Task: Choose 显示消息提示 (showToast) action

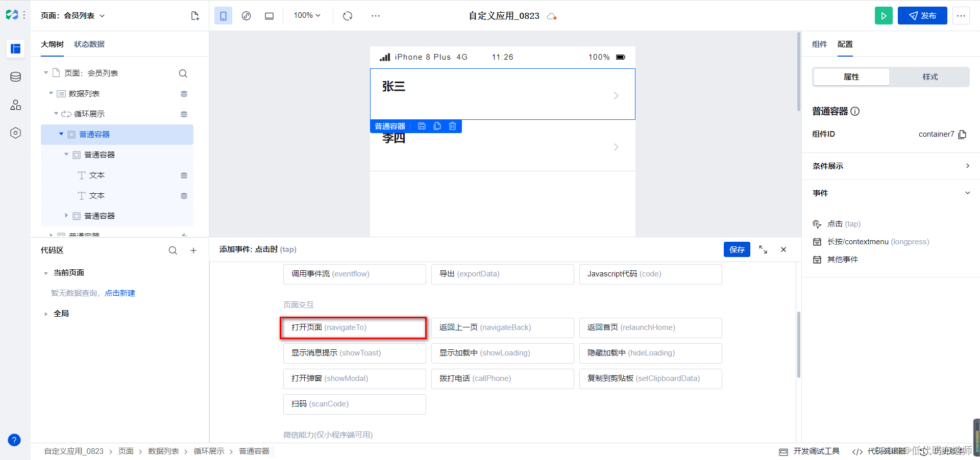Action: [355, 353]
